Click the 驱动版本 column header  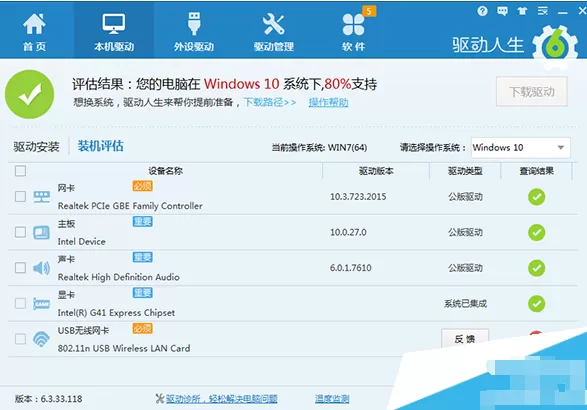pos(376,171)
